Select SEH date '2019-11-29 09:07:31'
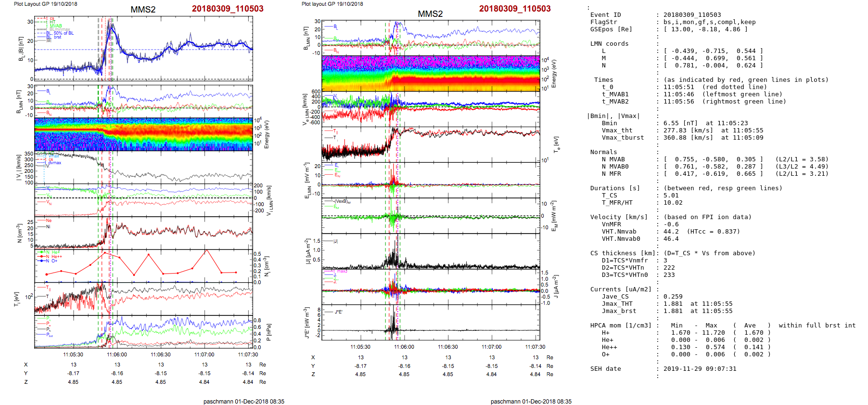Viewport: 868px width, 405px height. click(700, 369)
